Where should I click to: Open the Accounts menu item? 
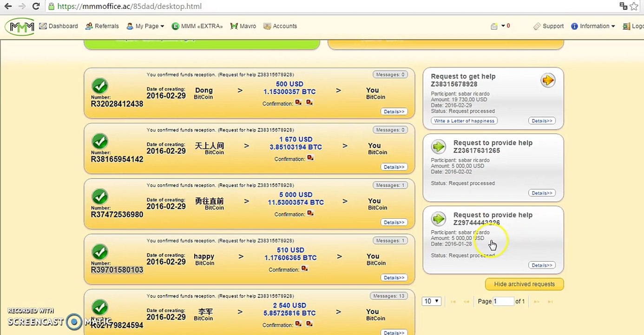point(280,26)
